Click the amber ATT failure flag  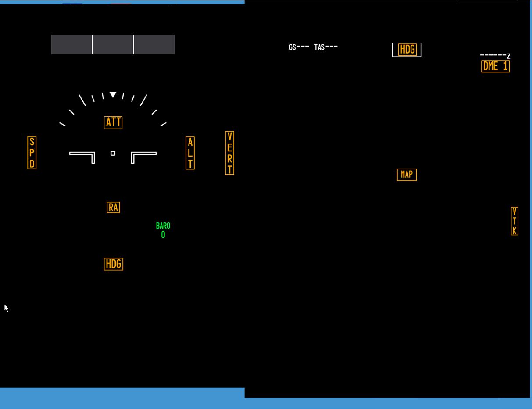click(113, 122)
